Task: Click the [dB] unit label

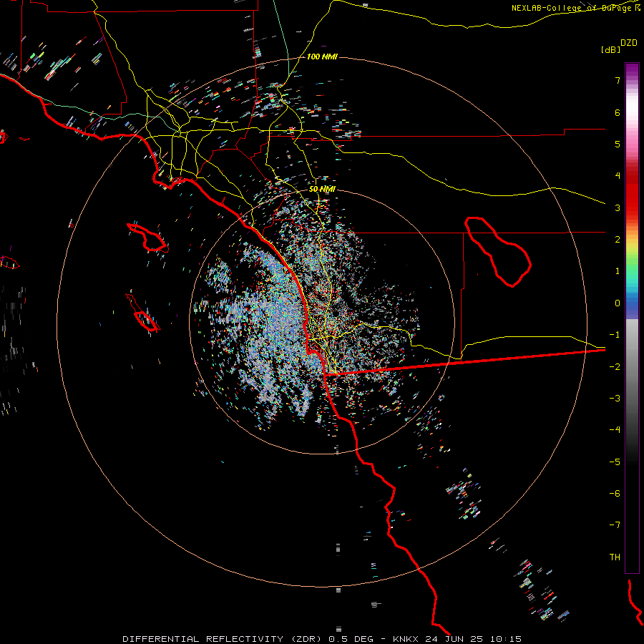Action: [x=611, y=49]
